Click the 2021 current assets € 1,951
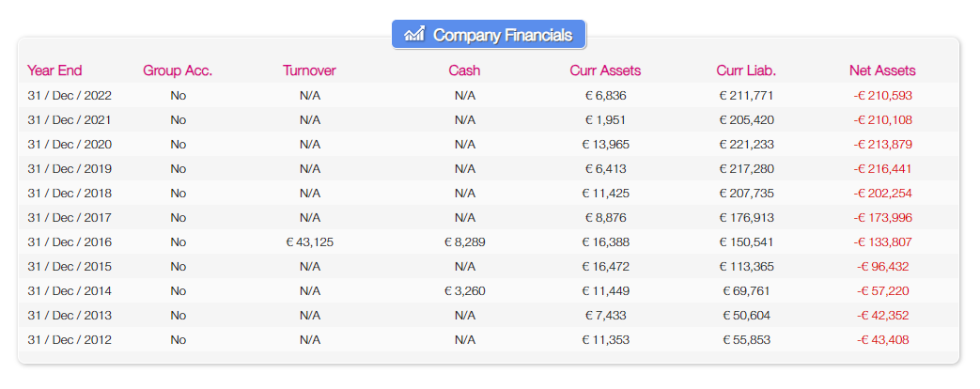 point(605,120)
